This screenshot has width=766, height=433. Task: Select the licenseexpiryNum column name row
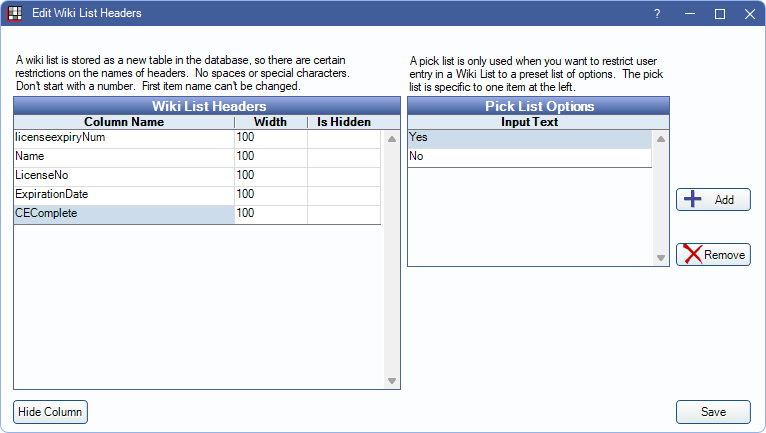123,138
